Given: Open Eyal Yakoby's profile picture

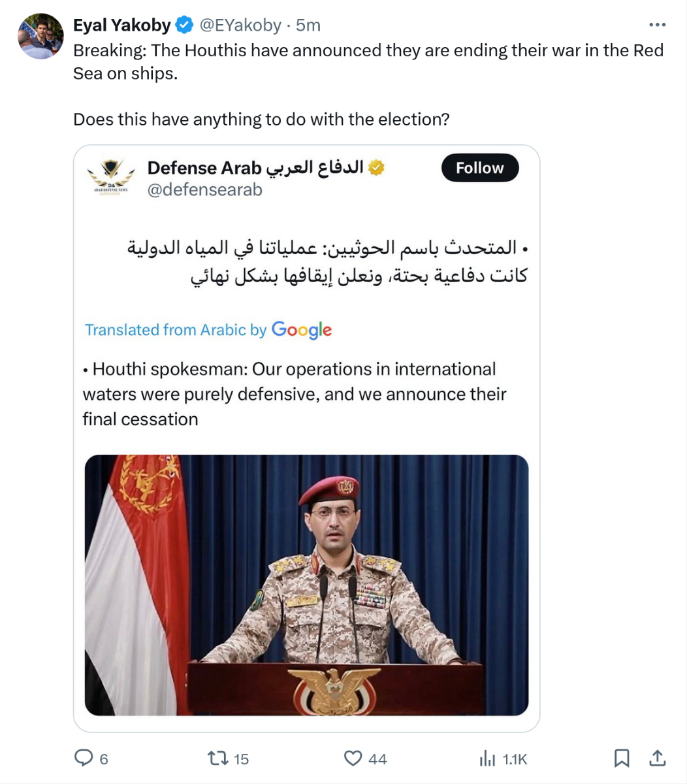Looking at the screenshot, I should pos(40,37).
